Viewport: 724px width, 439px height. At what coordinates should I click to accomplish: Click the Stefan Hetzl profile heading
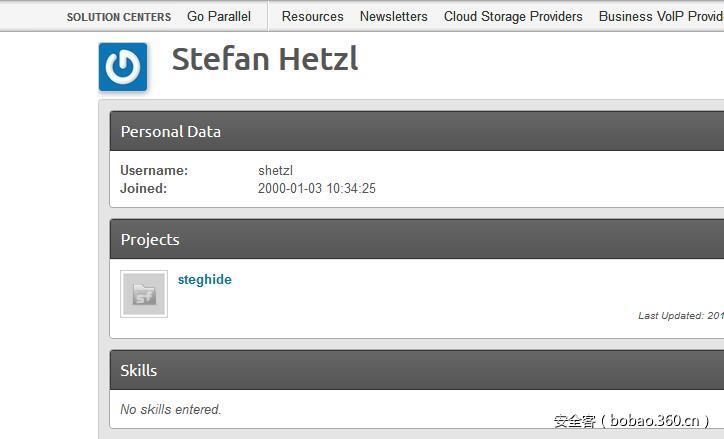pos(265,59)
